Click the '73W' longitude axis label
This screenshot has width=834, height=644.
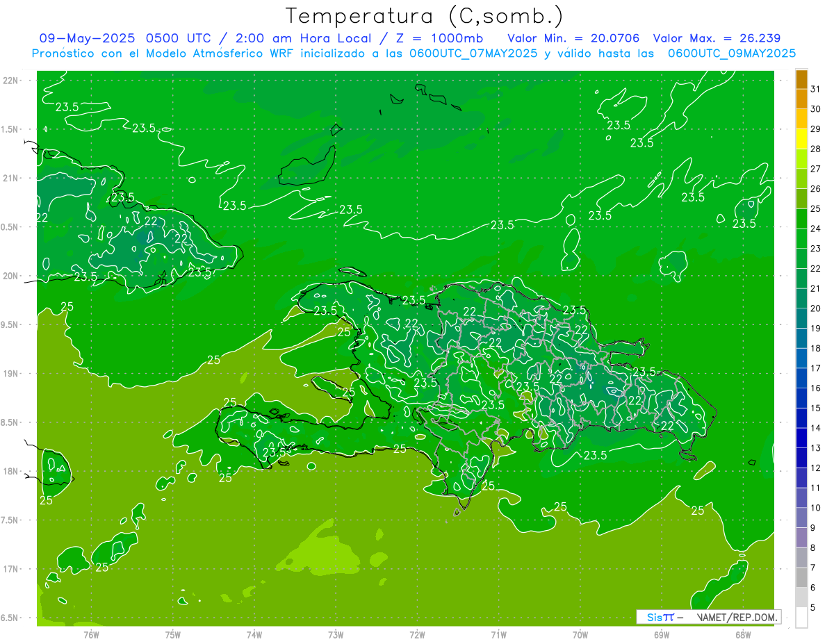(x=335, y=634)
